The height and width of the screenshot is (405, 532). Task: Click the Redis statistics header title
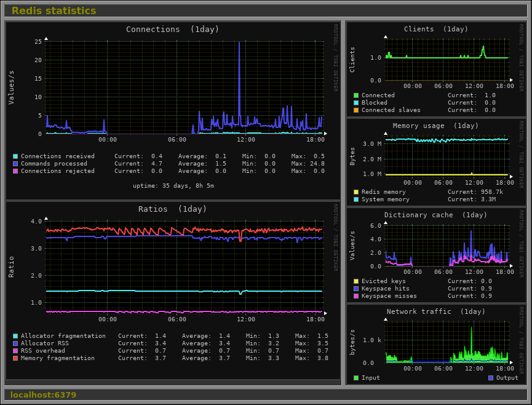(54, 11)
